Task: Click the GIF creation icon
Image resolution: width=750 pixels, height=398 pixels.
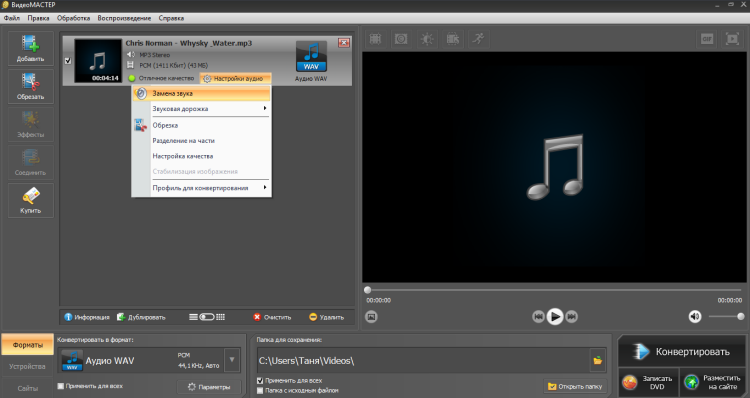Action: click(x=707, y=39)
